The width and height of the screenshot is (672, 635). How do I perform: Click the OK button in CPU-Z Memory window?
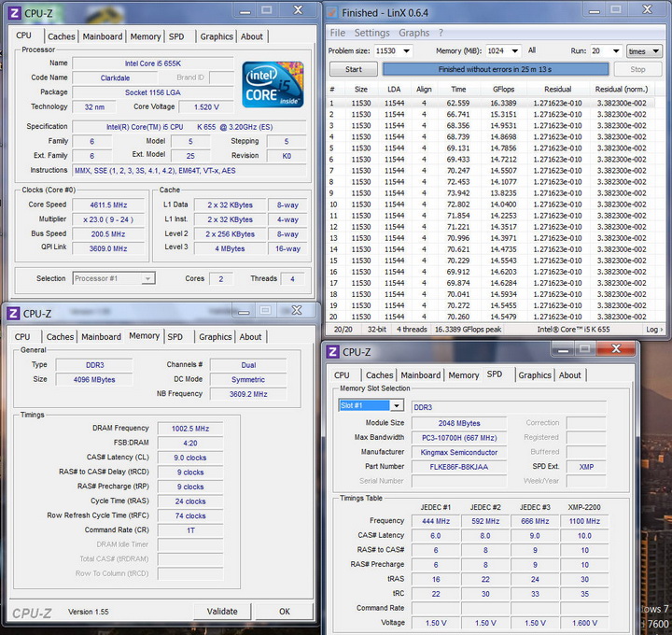coord(284,612)
